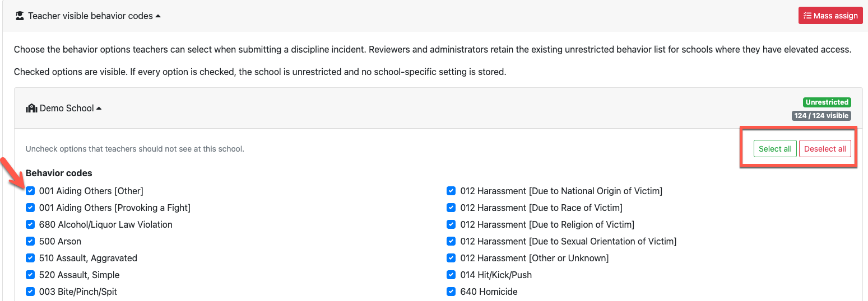Click the Deselect all button
Image resolution: width=868 pixels, height=301 pixels.
[825, 149]
